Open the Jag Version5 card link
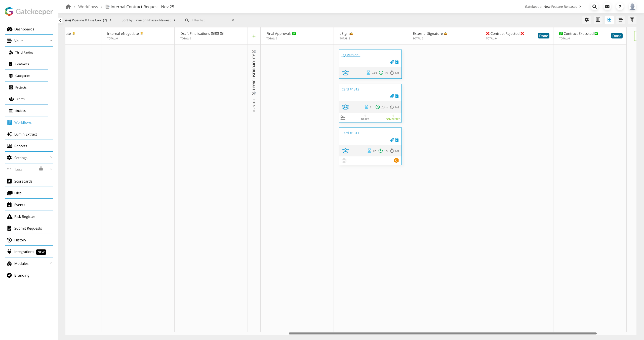The image size is (644, 340). [x=351, y=55]
